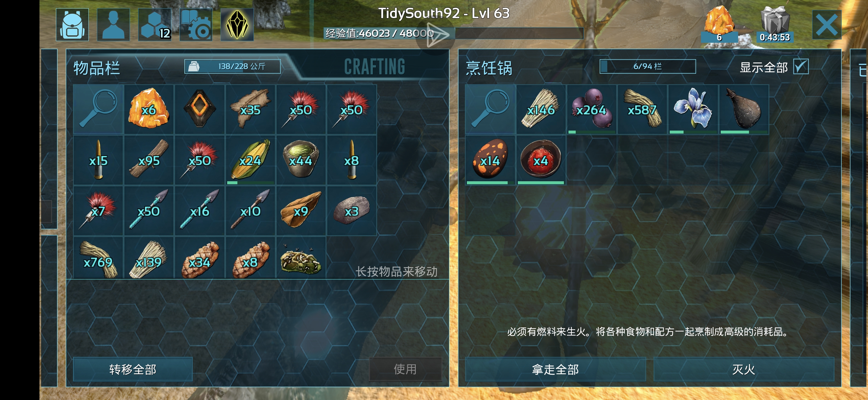Toggle the 显示全部 checkbox
868x400 pixels.
801,66
